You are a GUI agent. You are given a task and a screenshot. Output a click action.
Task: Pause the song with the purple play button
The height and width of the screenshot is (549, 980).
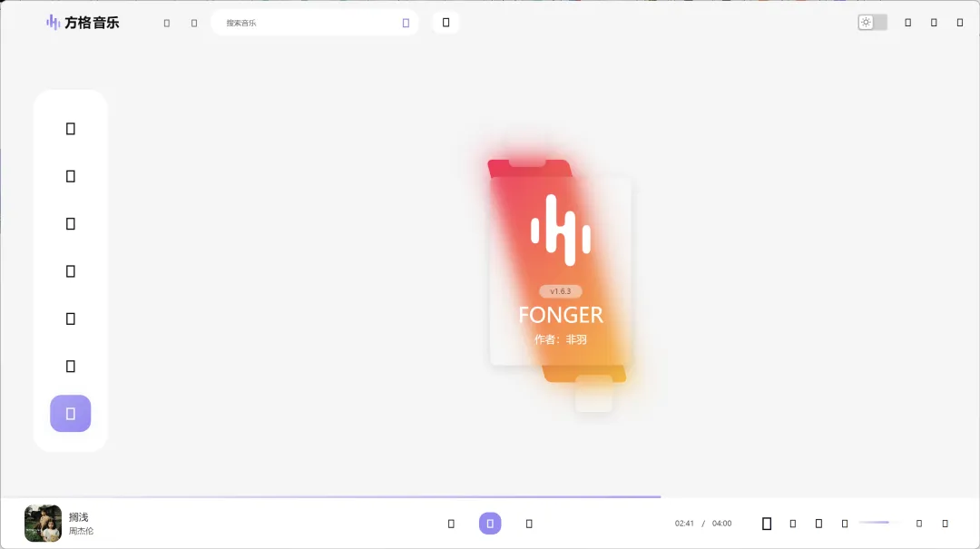pos(490,524)
